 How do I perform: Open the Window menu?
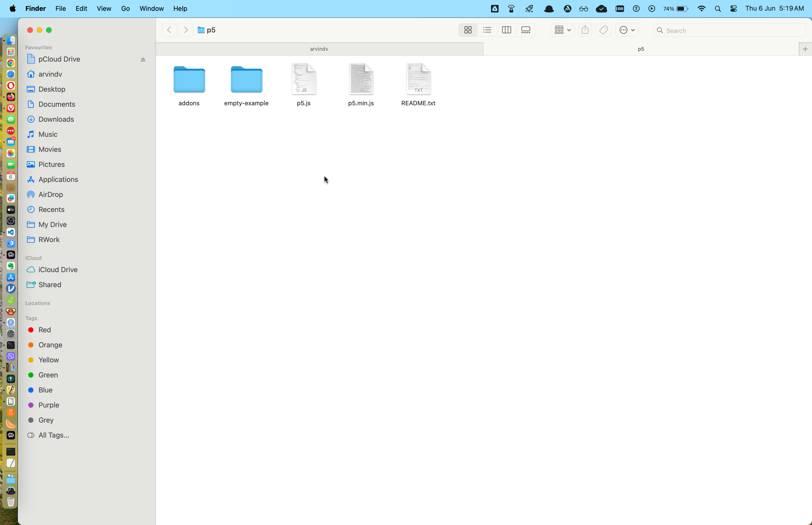[x=152, y=8]
